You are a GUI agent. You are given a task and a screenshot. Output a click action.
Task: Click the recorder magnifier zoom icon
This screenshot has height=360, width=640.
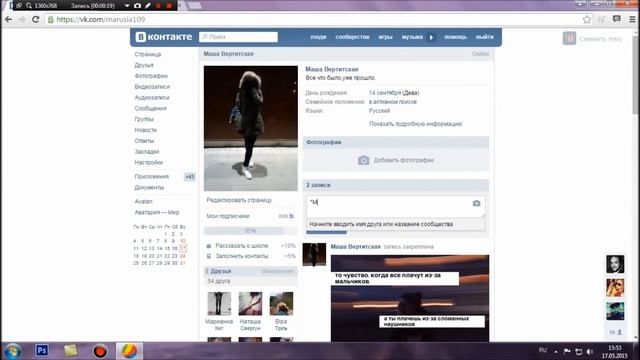pyautogui.click(x=29, y=6)
